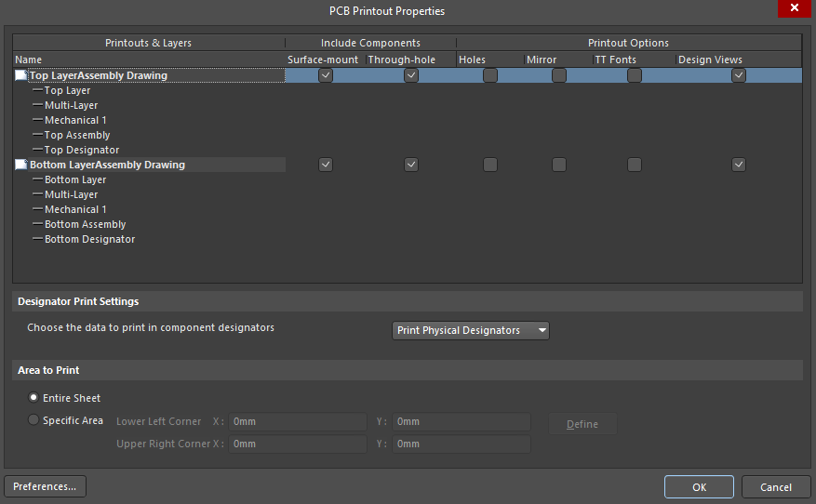Select the Specific Area radio option

[x=33, y=419]
